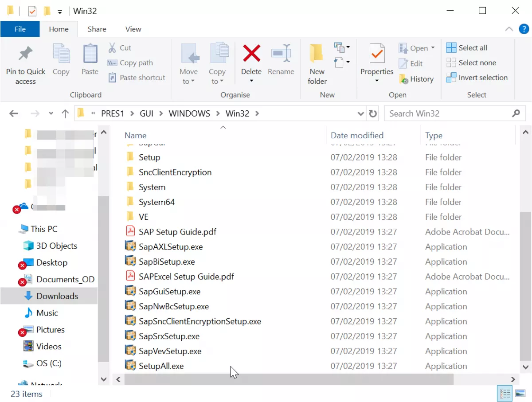This screenshot has height=402, width=532.
Task: Click Select all in ribbon
Action: (466, 48)
